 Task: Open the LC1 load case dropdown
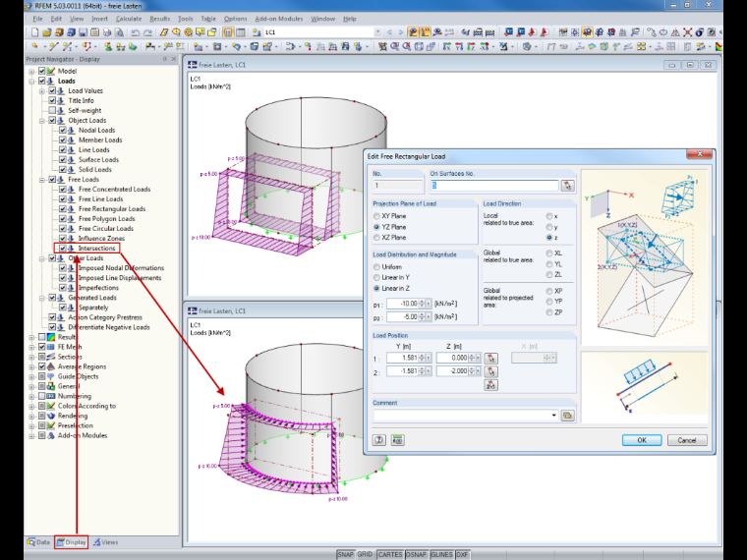[x=377, y=32]
